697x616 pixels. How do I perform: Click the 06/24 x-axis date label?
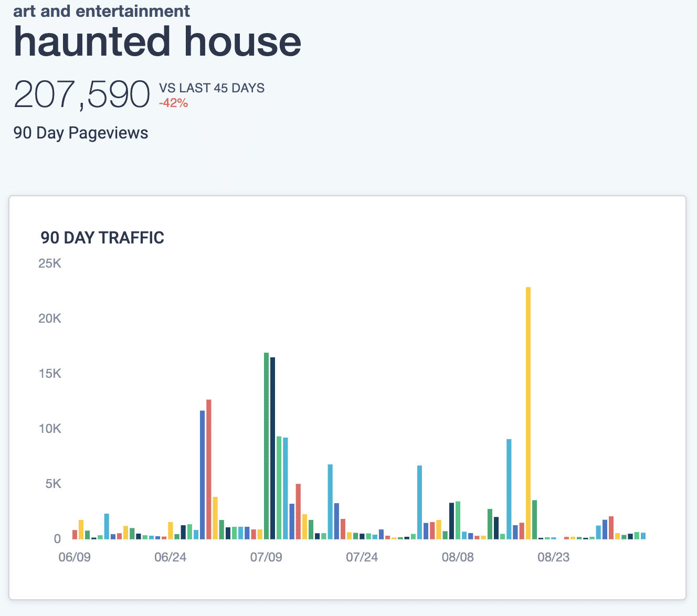coord(170,557)
